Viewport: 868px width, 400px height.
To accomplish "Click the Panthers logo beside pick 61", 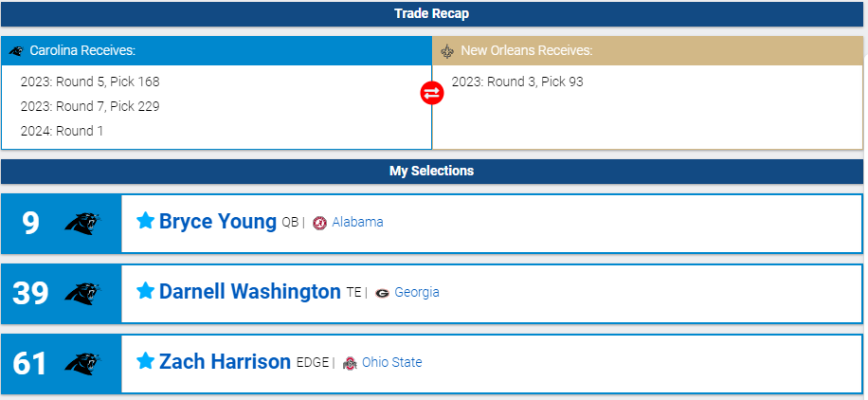I will (x=82, y=363).
